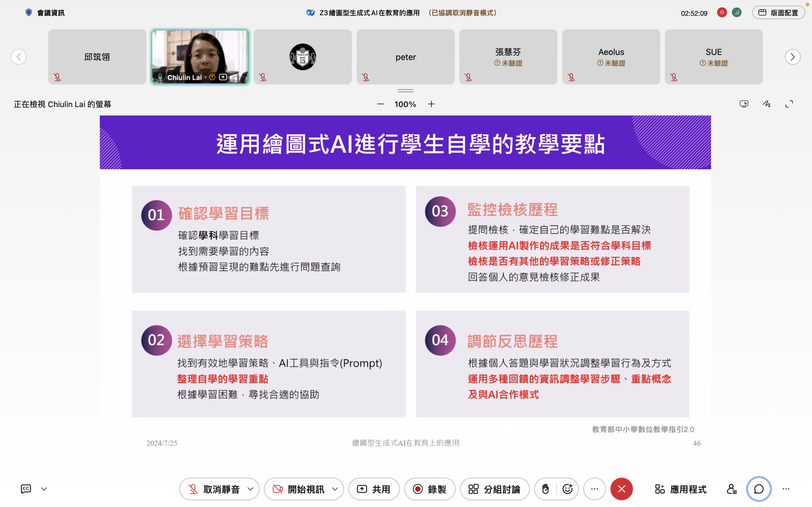Screen dimensions: 812x507
Task: Click the annotate squiggle icon
Action: 766,104
